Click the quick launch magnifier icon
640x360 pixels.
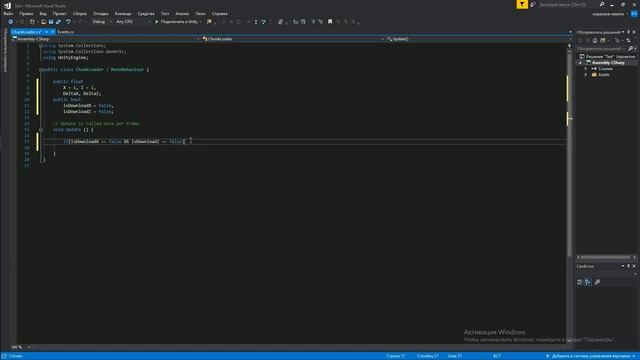pos(602,4)
